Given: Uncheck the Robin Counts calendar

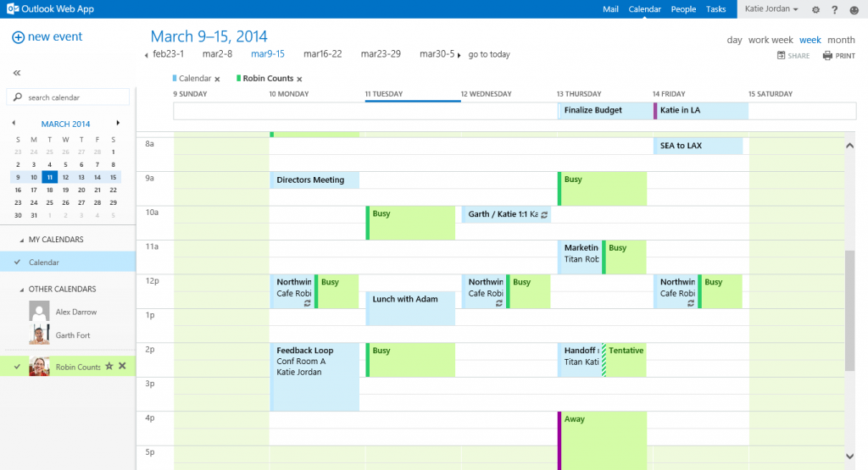Looking at the screenshot, I should [x=18, y=367].
